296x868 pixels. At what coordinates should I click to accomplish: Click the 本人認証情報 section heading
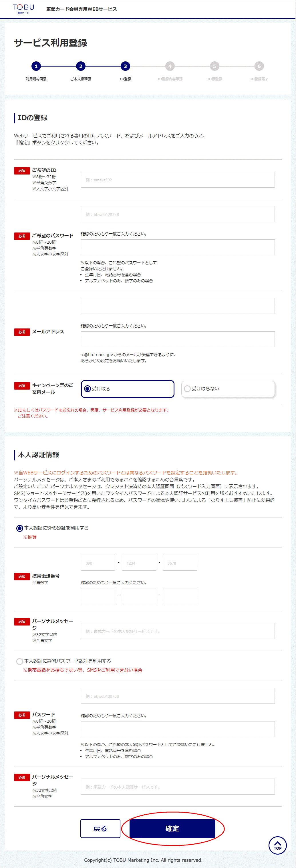point(39,454)
